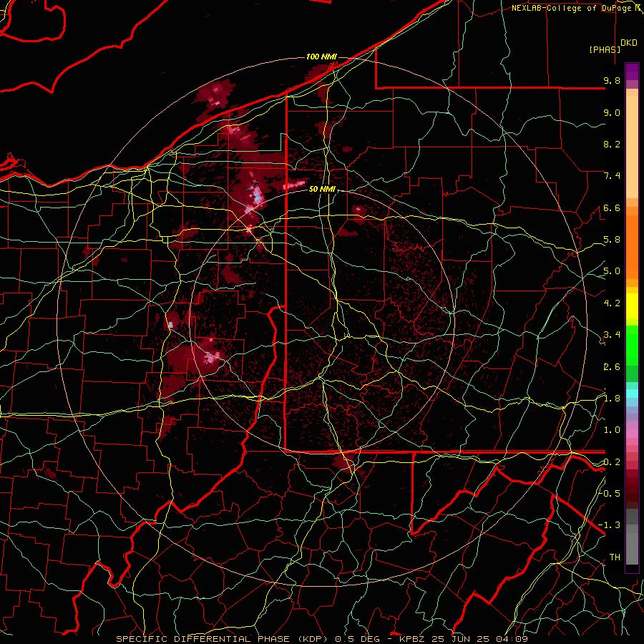Select the 8.2 scale label
The width and height of the screenshot is (644, 644).
[x=612, y=144]
